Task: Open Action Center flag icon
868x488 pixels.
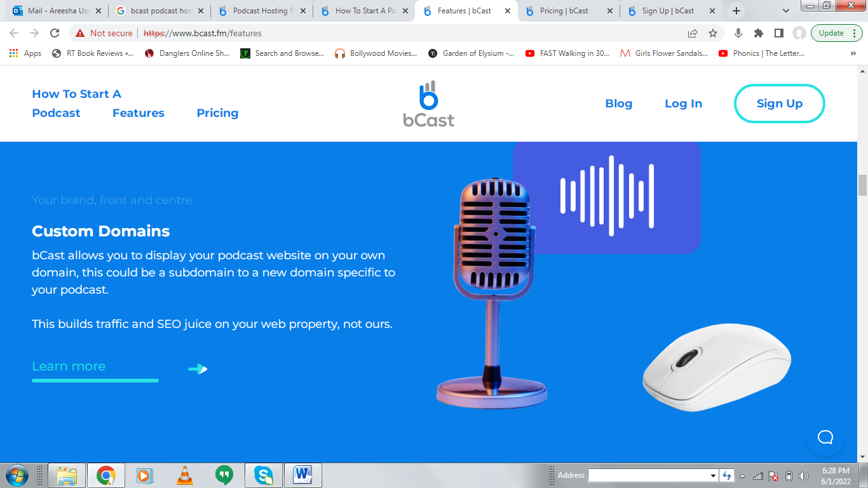Action: coord(773,475)
